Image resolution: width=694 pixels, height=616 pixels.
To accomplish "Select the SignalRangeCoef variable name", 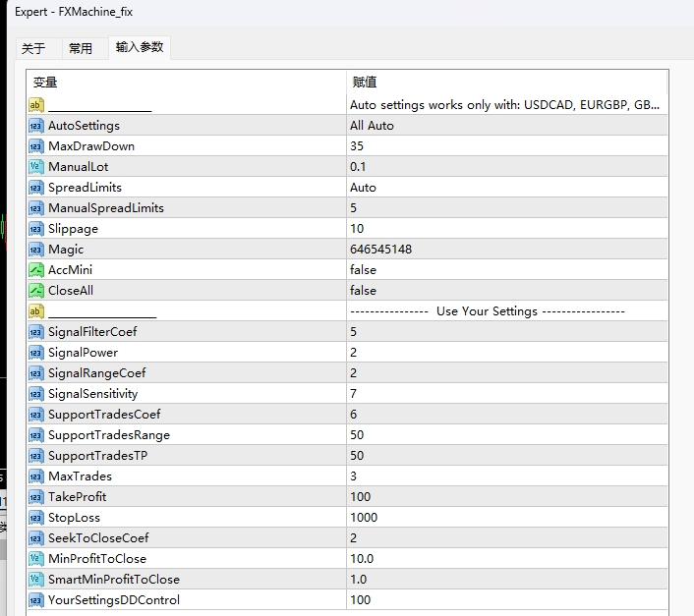I will (97, 373).
